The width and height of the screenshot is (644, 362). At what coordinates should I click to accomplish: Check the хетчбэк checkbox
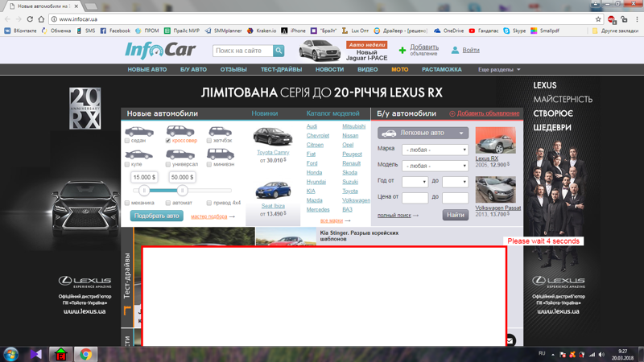point(209,141)
